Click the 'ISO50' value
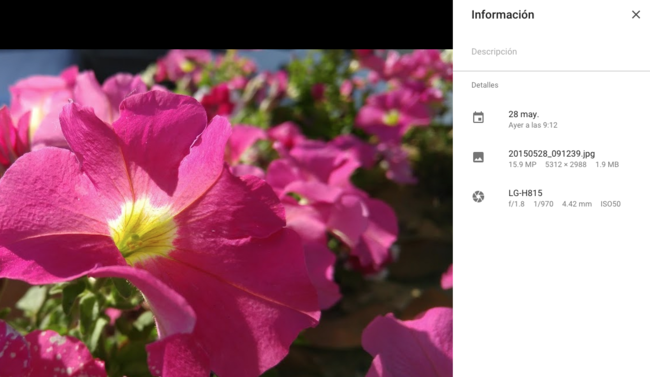The height and width of the screenshot is (377, 650). pyautogui.click(x=610, y=204)
